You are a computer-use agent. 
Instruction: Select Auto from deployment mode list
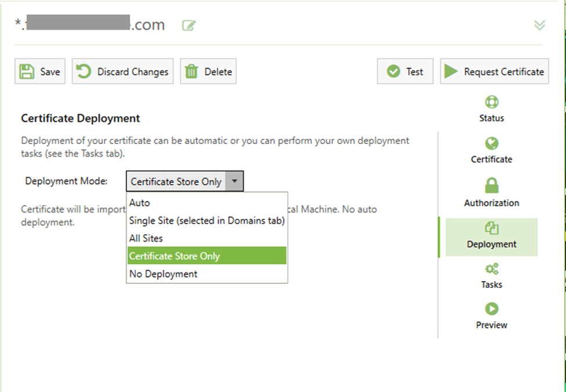[140, 203]
